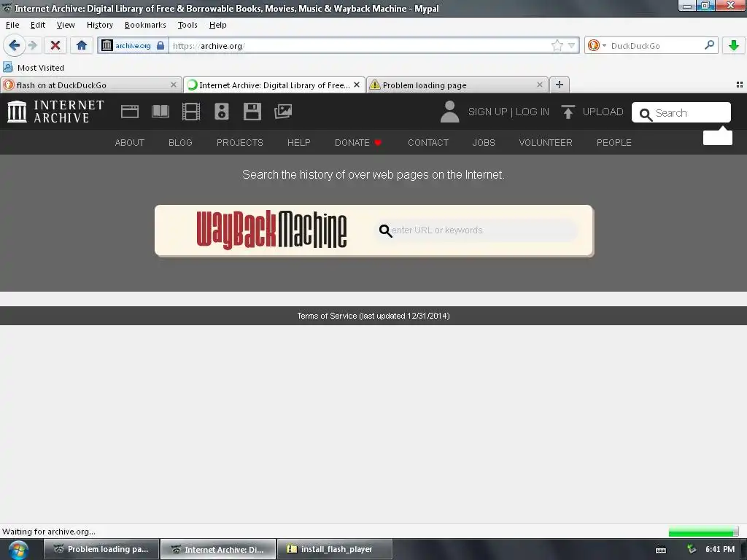Click the UPLOAD link text
The width and height of the screenshot is (747, 560).
click(x=603, y=112)
